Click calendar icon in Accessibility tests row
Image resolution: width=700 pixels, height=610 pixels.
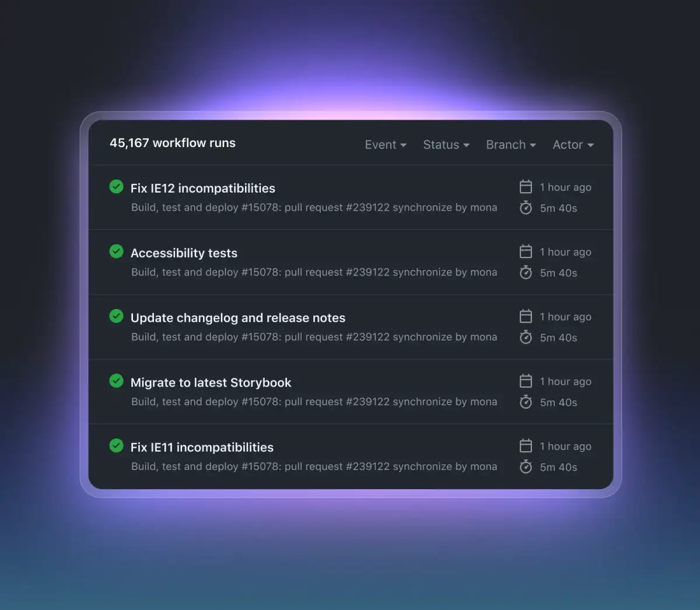coord(526,252)
